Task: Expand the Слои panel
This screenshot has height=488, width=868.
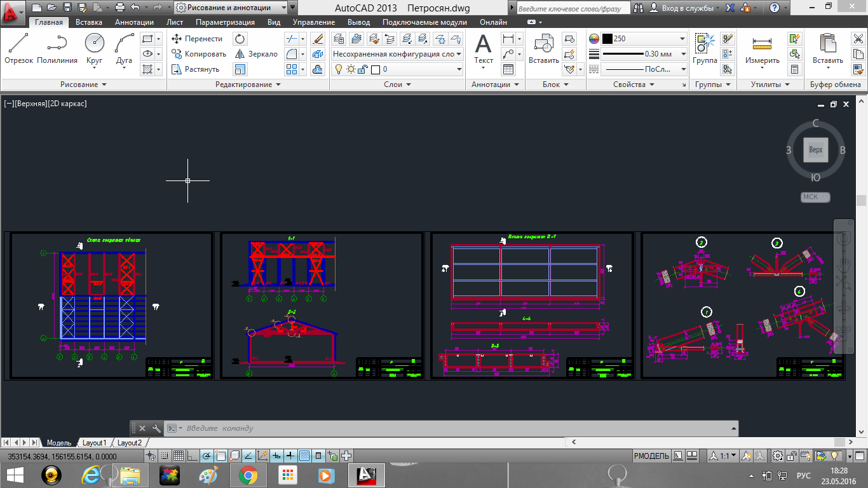Action: [x=398, y=85]
